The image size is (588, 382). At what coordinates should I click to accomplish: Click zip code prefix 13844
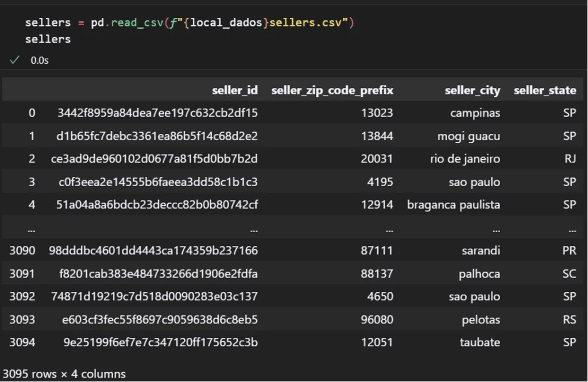pos(377,136)
